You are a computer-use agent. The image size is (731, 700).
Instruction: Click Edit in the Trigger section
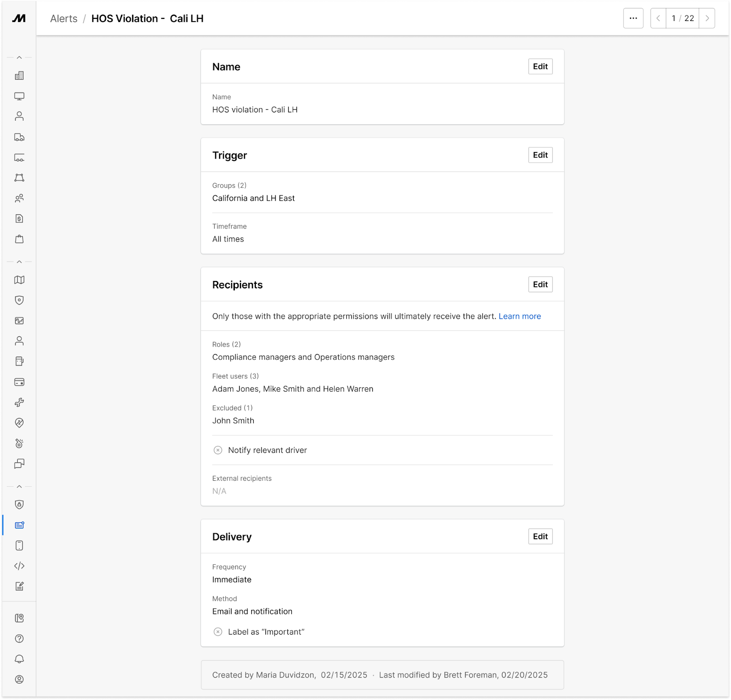(540, 155)
